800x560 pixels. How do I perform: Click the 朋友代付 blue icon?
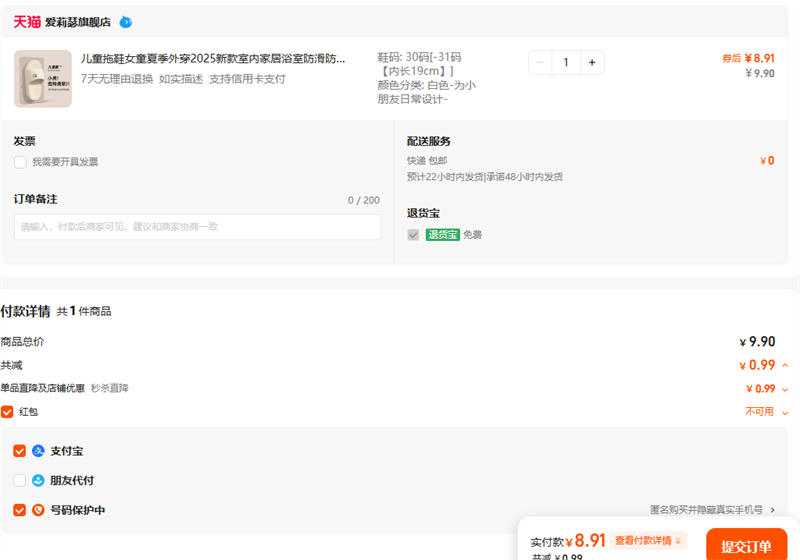[38, 480]
